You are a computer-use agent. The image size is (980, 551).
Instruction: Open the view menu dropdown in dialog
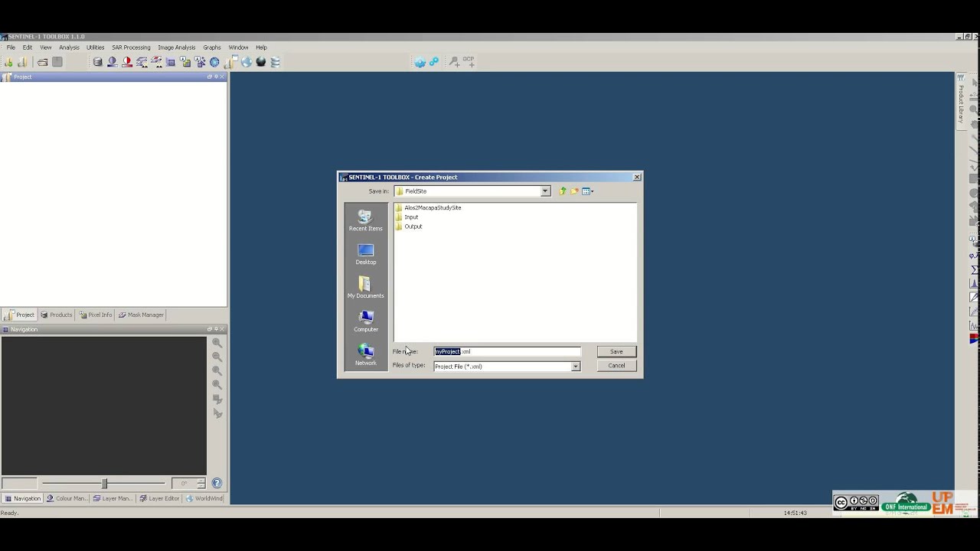pos(587,191)
